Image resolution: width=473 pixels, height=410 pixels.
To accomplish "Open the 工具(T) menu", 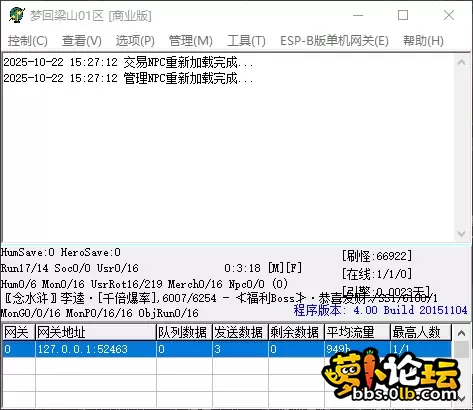I will pos(246,41).
